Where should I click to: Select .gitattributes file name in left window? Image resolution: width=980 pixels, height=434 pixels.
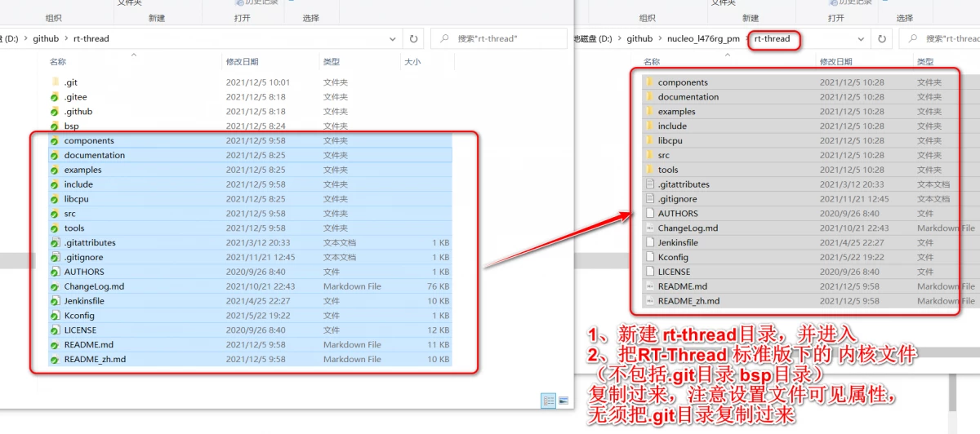click(x=90, y=243)
